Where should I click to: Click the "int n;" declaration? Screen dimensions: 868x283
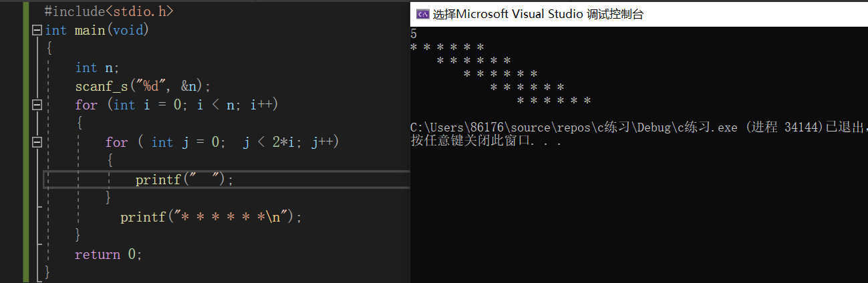(x=97, y=67)
